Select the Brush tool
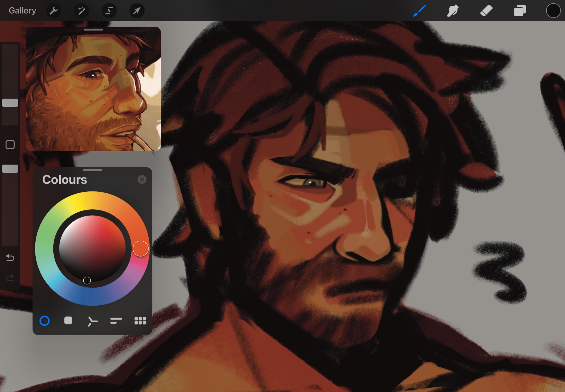The width and height of the screenshot is (565, 392). click(419, 11)
